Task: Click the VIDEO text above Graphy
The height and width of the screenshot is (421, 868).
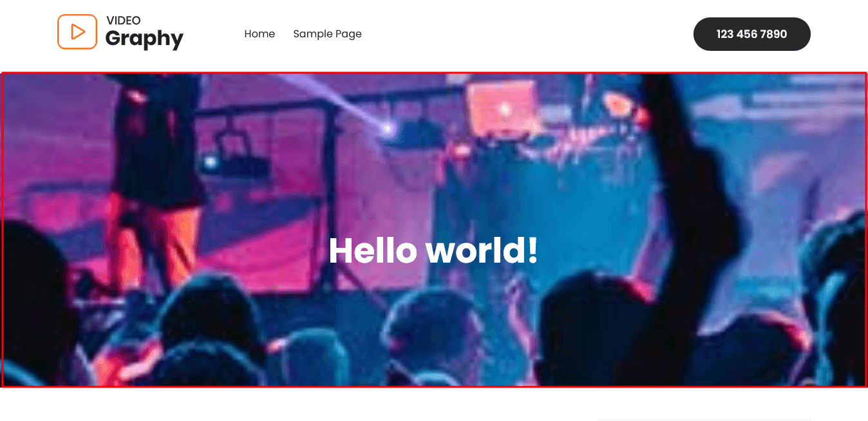Action: coord(124,21)
